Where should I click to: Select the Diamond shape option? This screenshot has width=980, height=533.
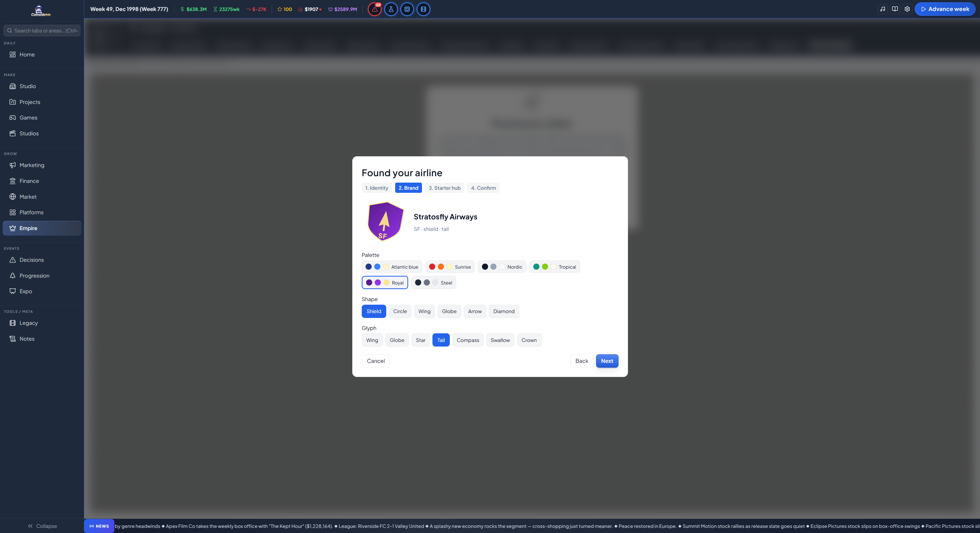(504, 311)
